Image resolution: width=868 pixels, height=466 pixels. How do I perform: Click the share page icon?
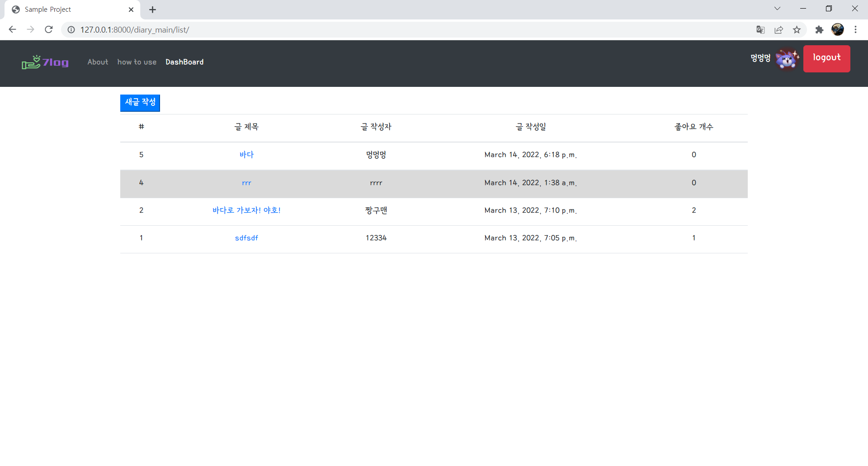(x=778, y=29)
